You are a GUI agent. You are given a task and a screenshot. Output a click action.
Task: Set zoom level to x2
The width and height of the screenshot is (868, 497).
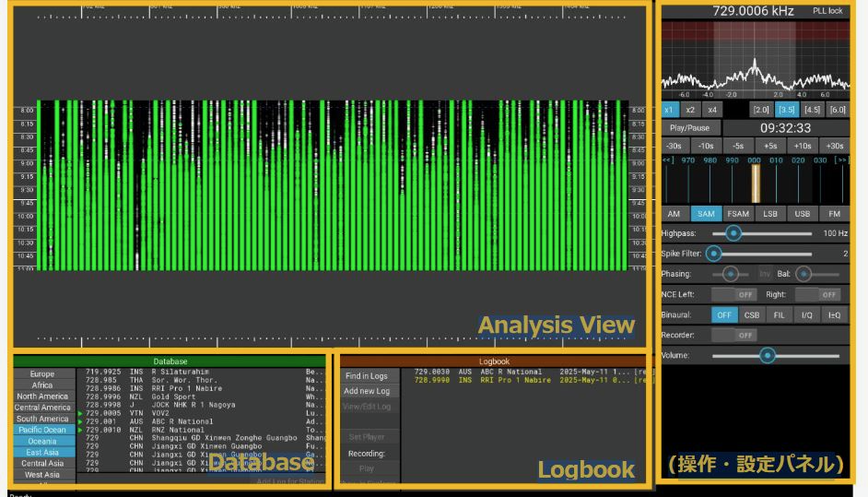point(690,110)
